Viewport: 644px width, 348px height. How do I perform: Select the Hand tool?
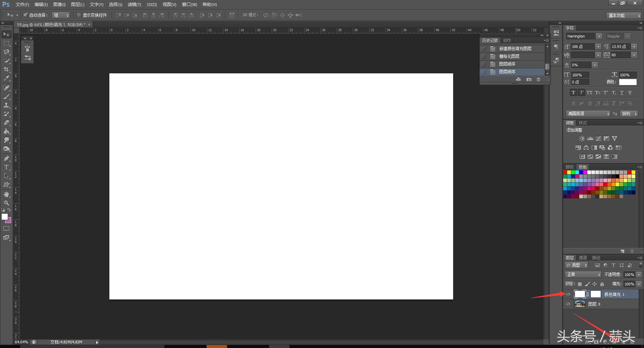(x=6, y=194)
